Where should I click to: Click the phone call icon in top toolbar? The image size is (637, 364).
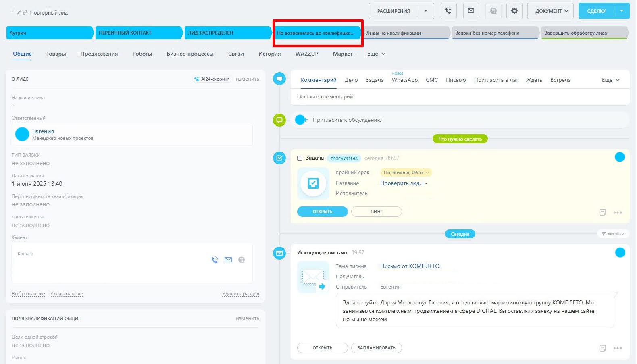pos(448,11)
